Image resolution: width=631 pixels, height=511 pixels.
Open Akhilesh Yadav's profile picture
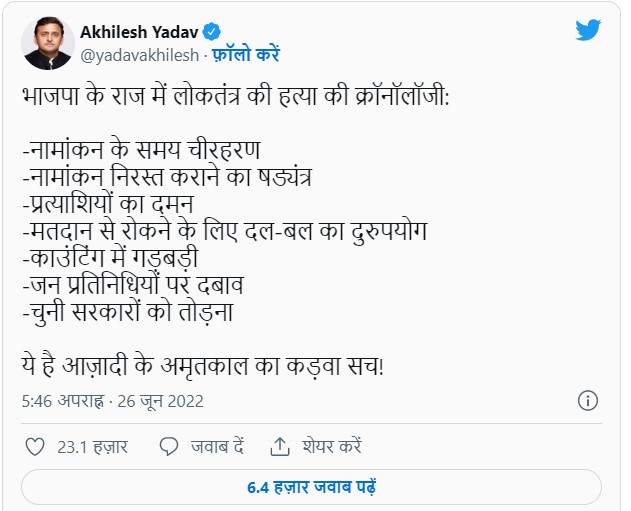pyautogui.click(x=48, y=43)
